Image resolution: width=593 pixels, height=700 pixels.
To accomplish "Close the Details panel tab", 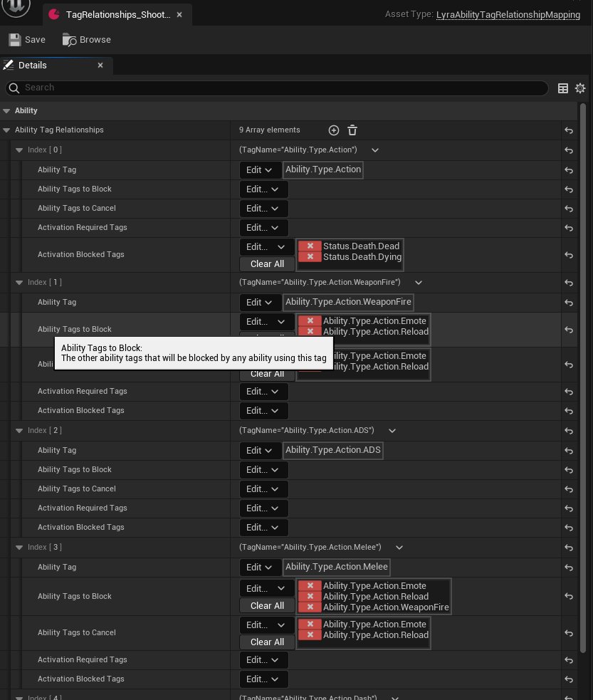I will coord(100,66).
